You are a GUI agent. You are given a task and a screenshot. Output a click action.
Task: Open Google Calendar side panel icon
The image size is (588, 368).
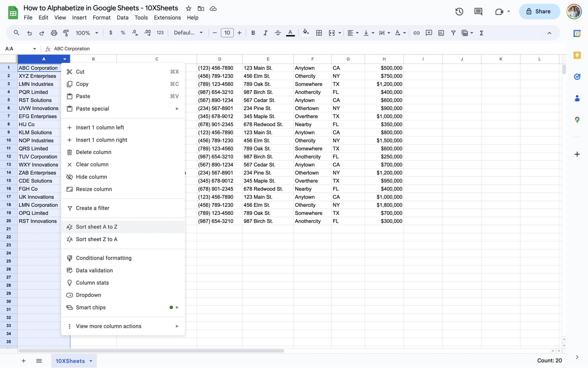tap(577, 33)
